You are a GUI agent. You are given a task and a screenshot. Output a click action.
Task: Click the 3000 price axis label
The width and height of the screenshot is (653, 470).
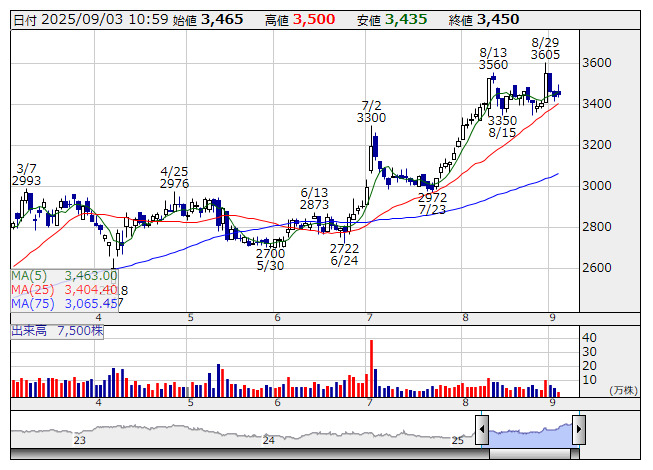(597, 186)
